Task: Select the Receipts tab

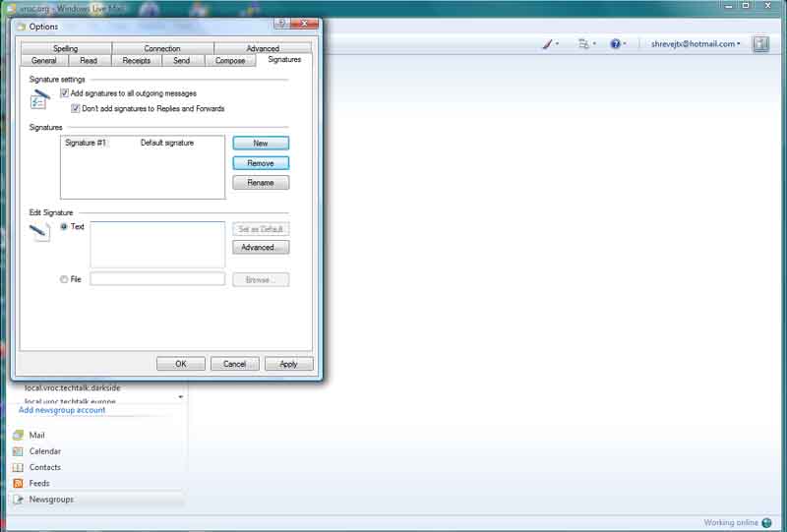Action: [x=136, y=60]
